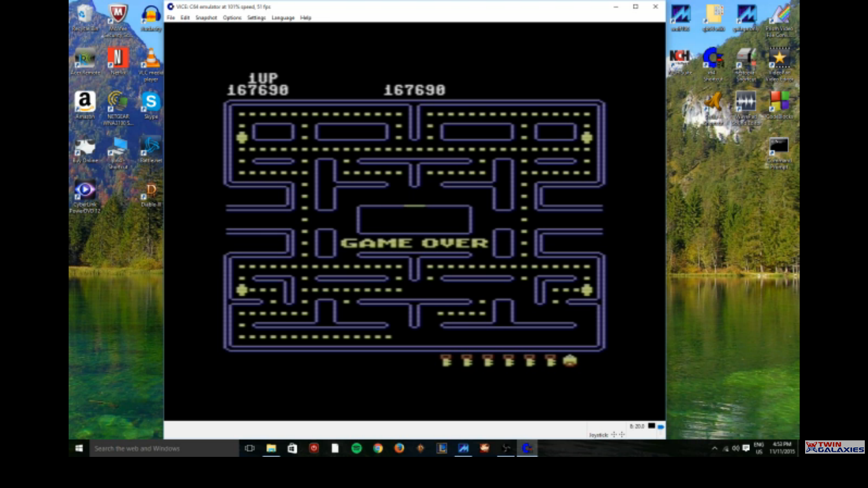Image resolution: width=868 pixels, height=488 pixels.
Task: Open Task View on the taskbar
Action: [250, 448]
